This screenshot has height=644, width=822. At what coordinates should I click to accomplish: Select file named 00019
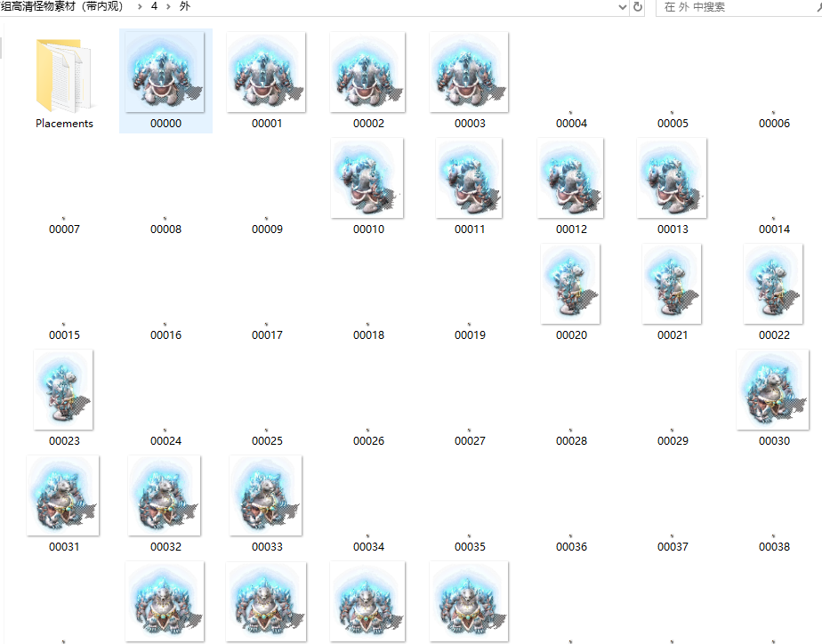click(x=471, y=334)
